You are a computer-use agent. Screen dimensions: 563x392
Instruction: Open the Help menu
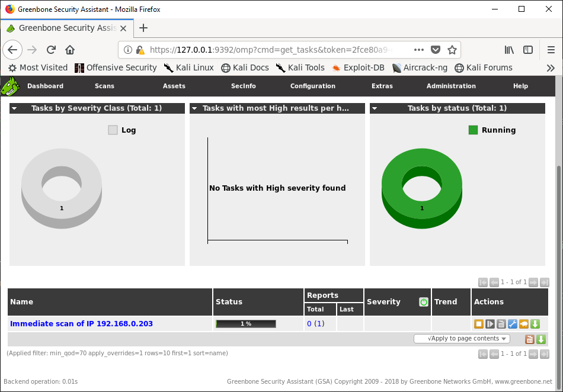tap(520, 86)
